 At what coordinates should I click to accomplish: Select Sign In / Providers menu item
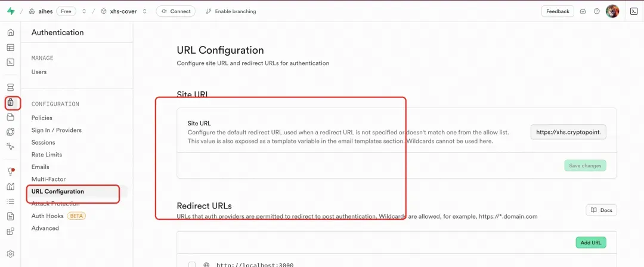57,130
